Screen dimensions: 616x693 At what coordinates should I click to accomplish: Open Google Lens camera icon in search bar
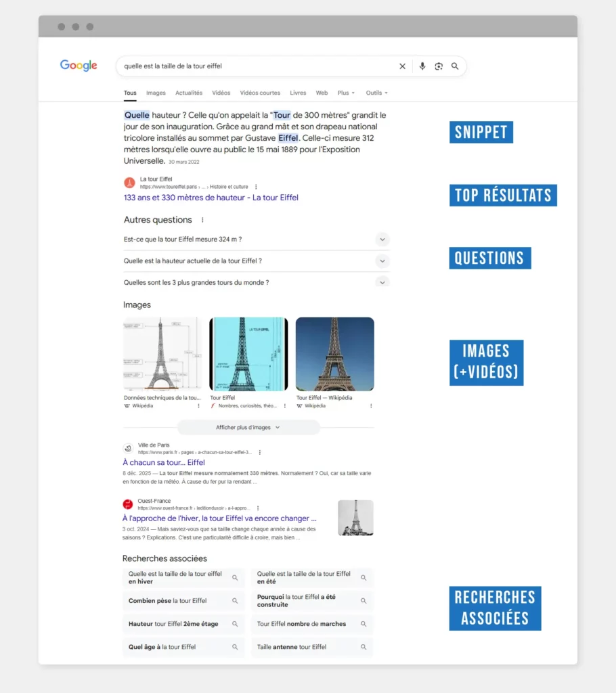pos(439,66)
